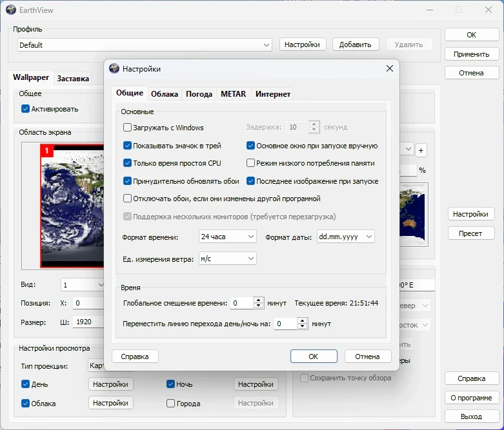Enable Режим низкого потребления памяти checkbox
504x430 pixels.
pyautogui.click(x=250, y=163)
